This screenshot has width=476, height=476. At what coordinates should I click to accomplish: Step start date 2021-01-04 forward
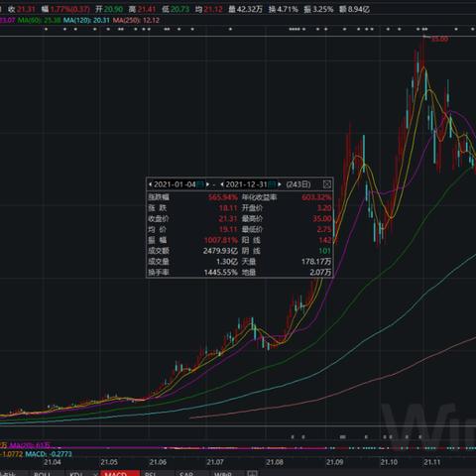pyautogui.click(x=207, y=184)
